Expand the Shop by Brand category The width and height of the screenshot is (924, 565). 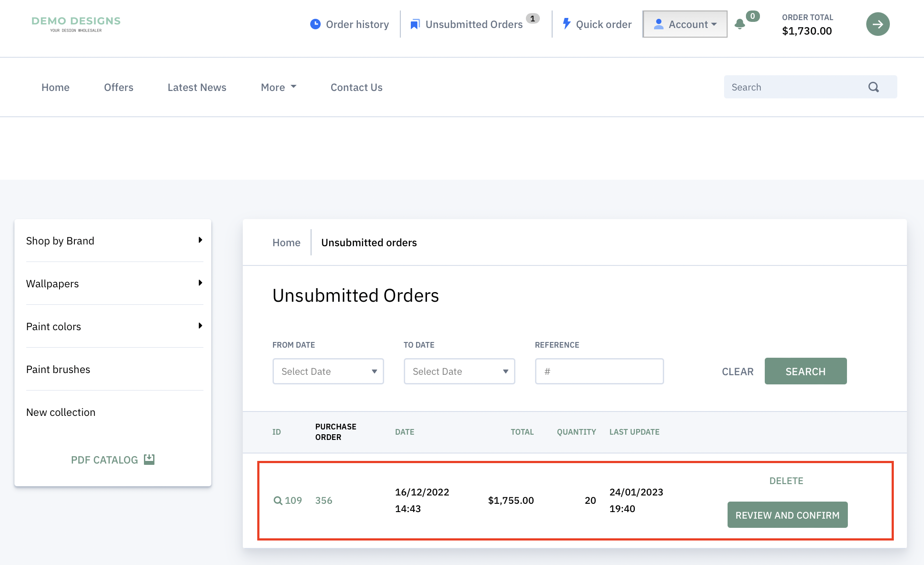point(113,241)
